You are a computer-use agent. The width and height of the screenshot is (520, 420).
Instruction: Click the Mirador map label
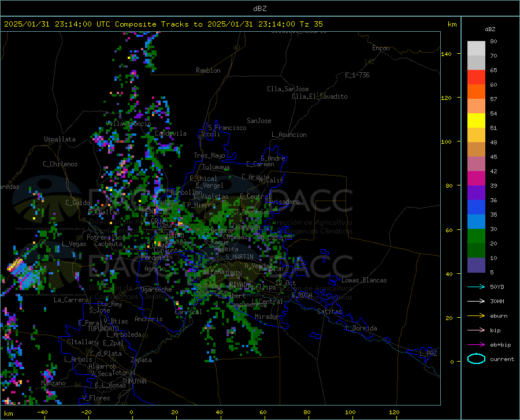[266, 317]
